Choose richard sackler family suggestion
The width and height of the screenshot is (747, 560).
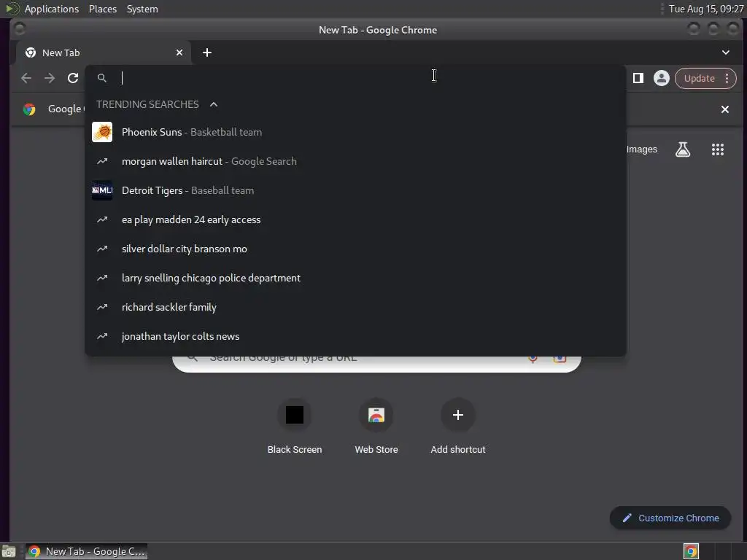click(355, 307)
